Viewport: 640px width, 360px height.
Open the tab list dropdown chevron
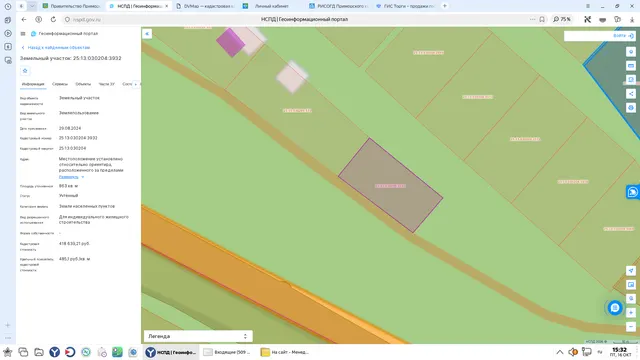point(32,6)
